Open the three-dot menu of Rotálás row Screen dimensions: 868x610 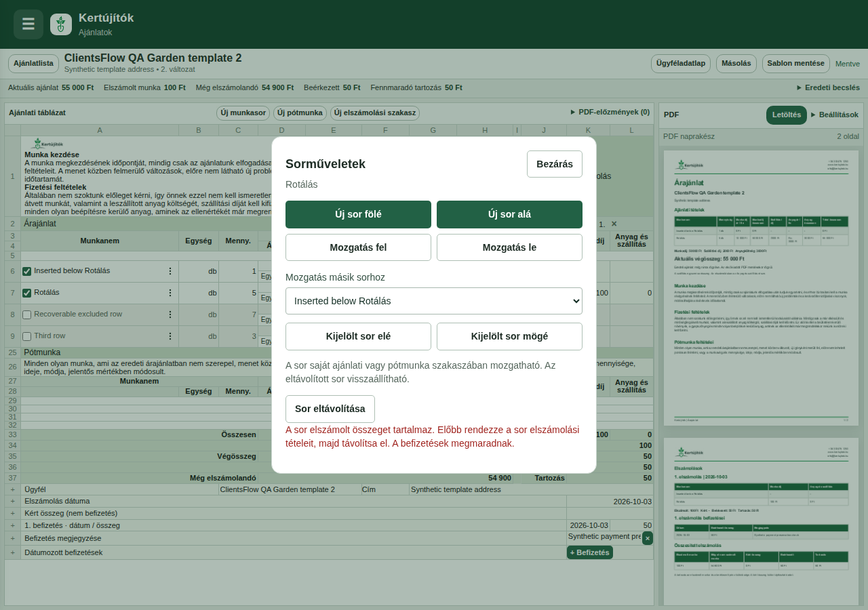[x=170, y=293]
